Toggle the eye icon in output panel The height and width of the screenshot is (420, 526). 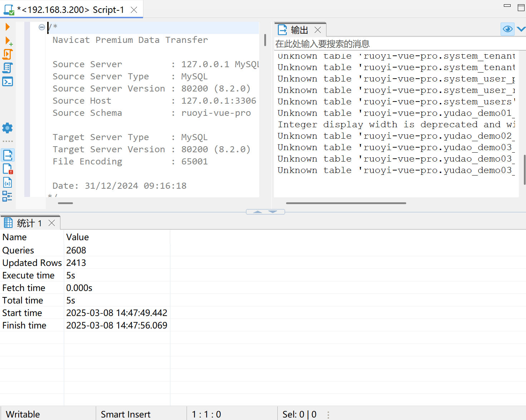pyautogui.click(x=507, y=29)
